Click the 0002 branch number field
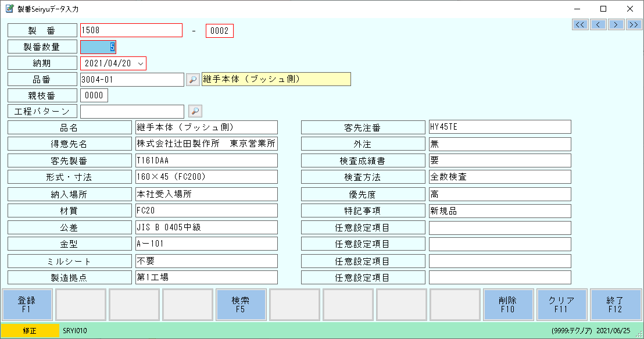The image size is (644, 339). 219,31
